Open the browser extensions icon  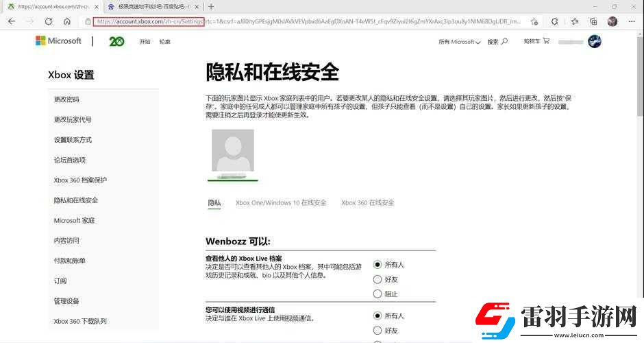(x=554, y=21)
